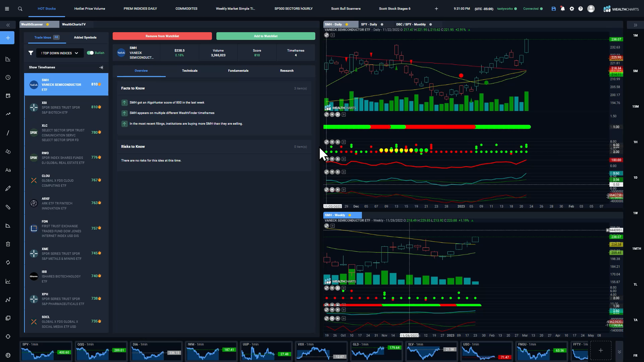Viewport: 644px width, 362px height.
Task: Click Remove from Watchlist button
Action: [x=162, y=36]
